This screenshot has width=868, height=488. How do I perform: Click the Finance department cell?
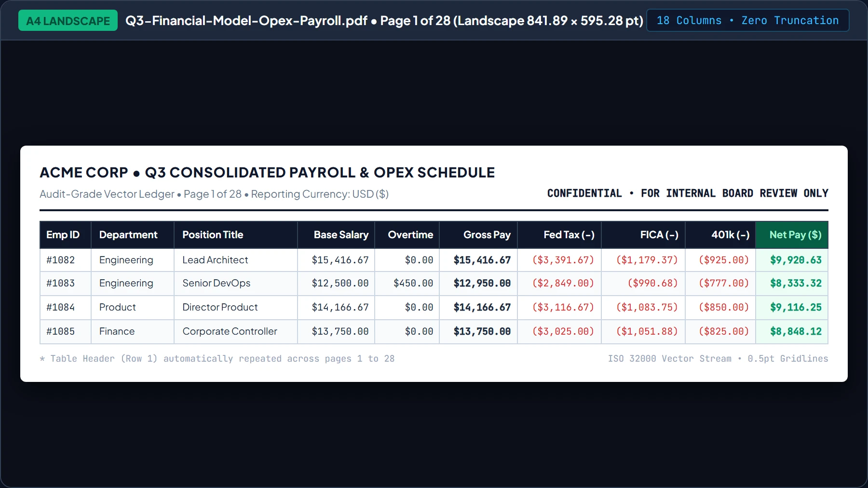click(x=133, y=331)
